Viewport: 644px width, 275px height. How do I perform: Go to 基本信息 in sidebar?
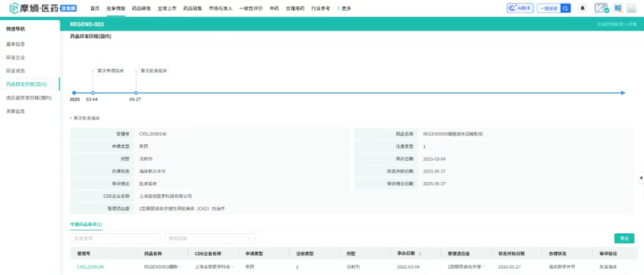pyautogui.click(x=16, y=44)
